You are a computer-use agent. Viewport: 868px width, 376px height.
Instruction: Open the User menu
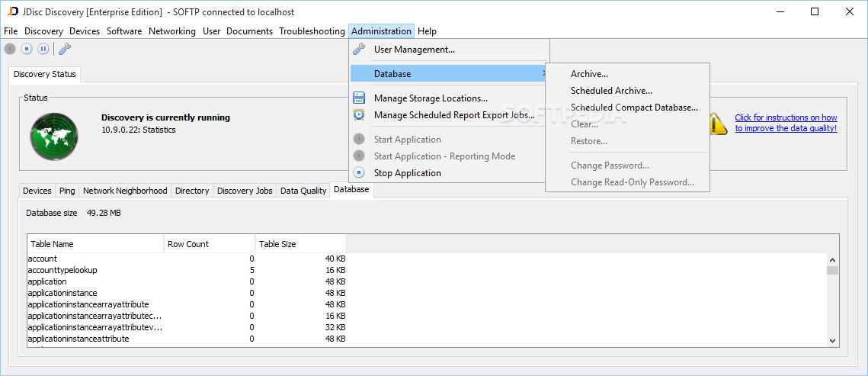211,31
